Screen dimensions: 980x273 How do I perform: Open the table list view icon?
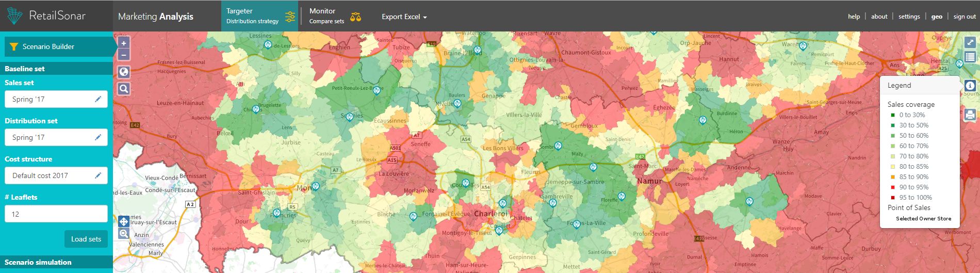tap(970, 57)
